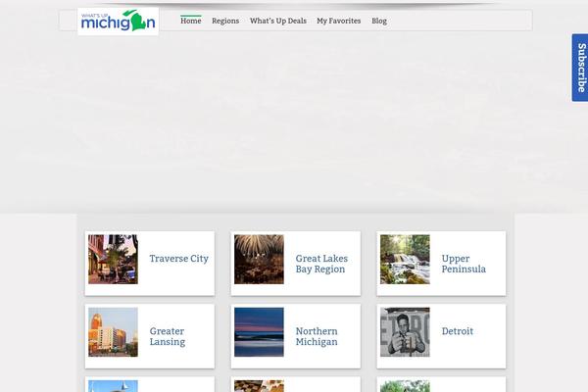
Task: Click the blue Subscribe side tab
Action: point(580,68)
